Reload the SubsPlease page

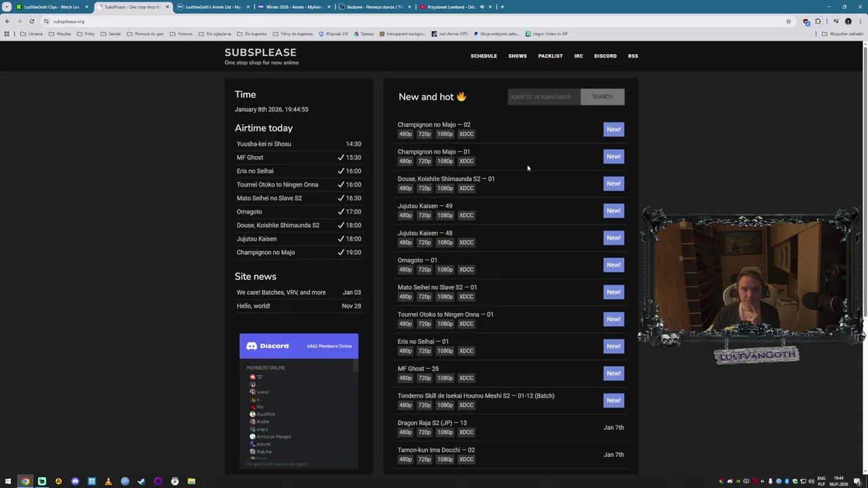[x=31, y=21]
